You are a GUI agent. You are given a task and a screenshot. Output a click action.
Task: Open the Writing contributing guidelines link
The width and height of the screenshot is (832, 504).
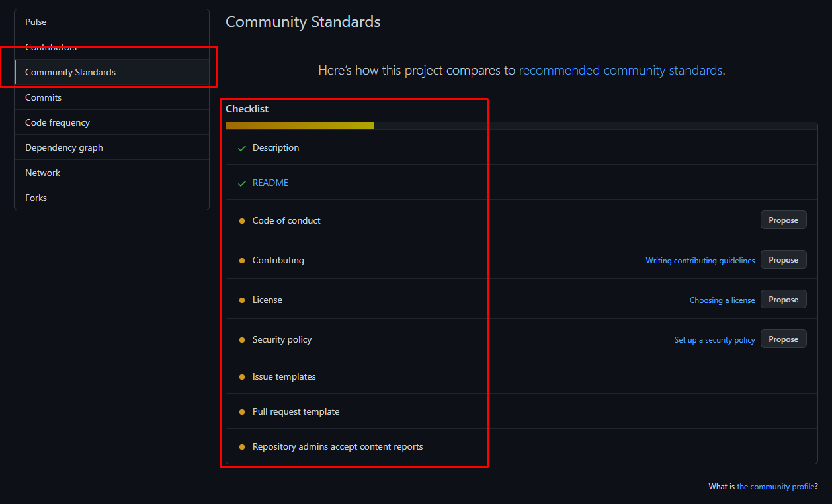click(x=700, y=261)
